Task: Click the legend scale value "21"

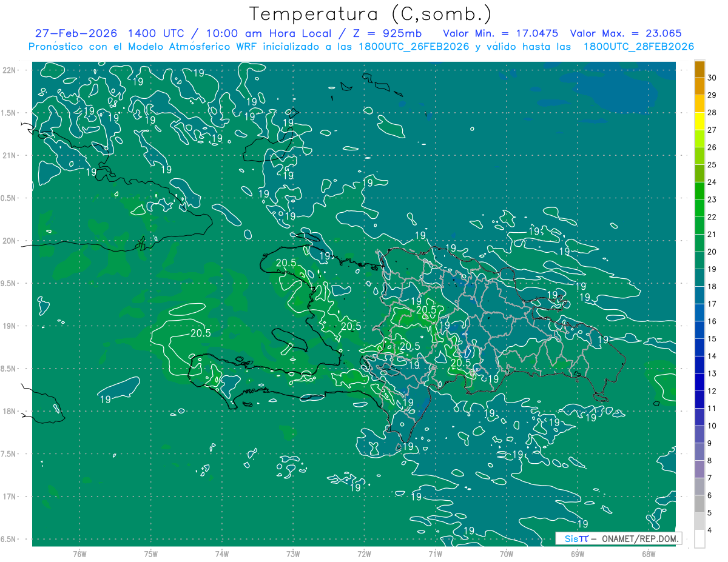Action: [x=713, y=235]
